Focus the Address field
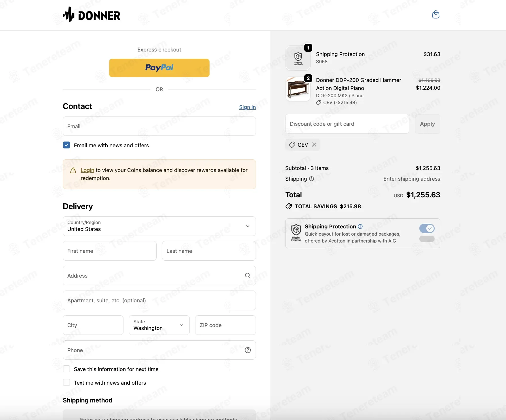 159,276
